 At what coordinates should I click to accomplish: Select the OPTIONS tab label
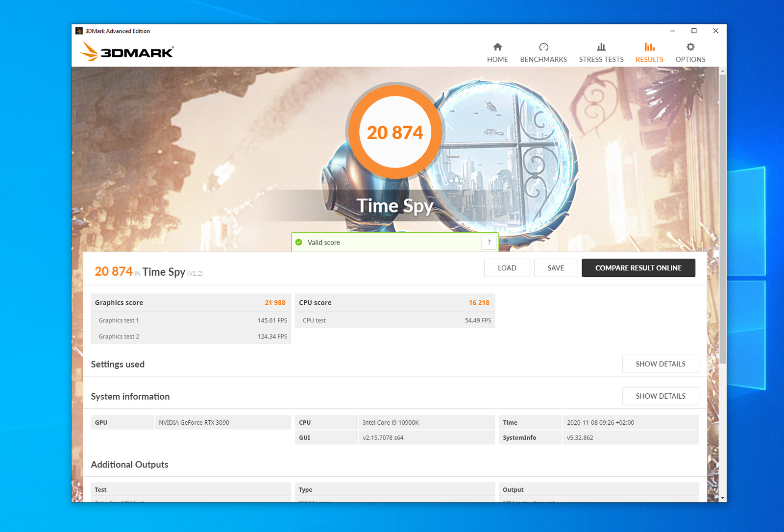[x=690, y=59]
